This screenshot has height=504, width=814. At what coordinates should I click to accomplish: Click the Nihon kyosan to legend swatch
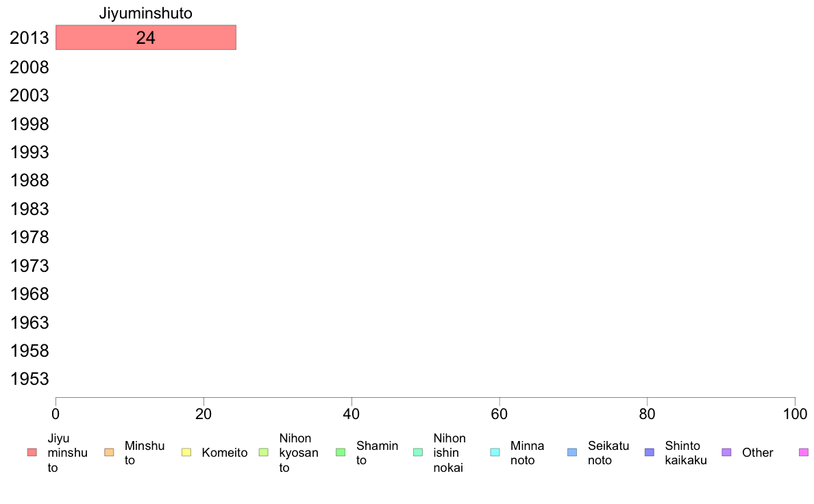pyautogui.click(x=264, y=452)
